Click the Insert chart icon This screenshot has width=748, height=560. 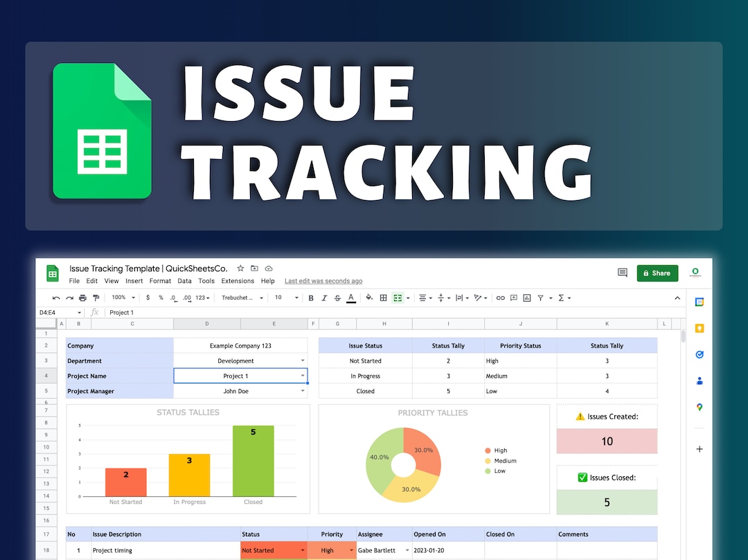click(x=528, y=298)
